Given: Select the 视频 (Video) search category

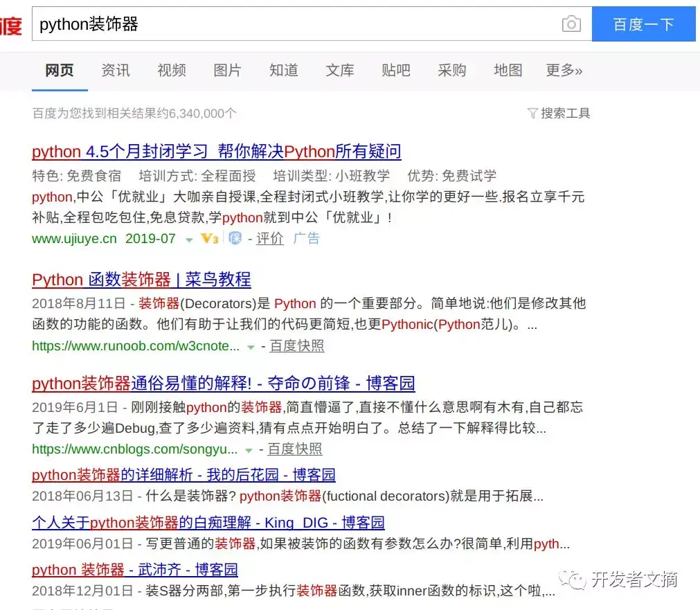Looking at the screenshot, I should tap(171, 71).
